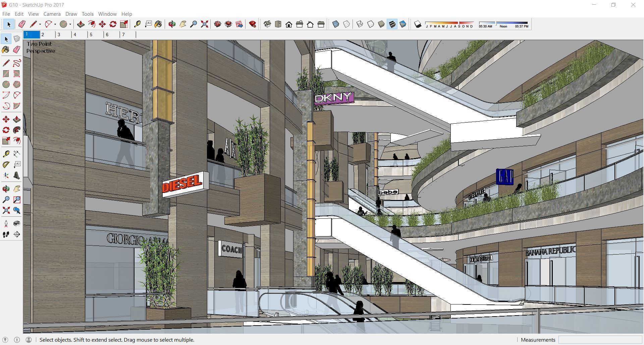Open the File menu
This screenshot has width=644, height=345.
[x=6, y=14]
